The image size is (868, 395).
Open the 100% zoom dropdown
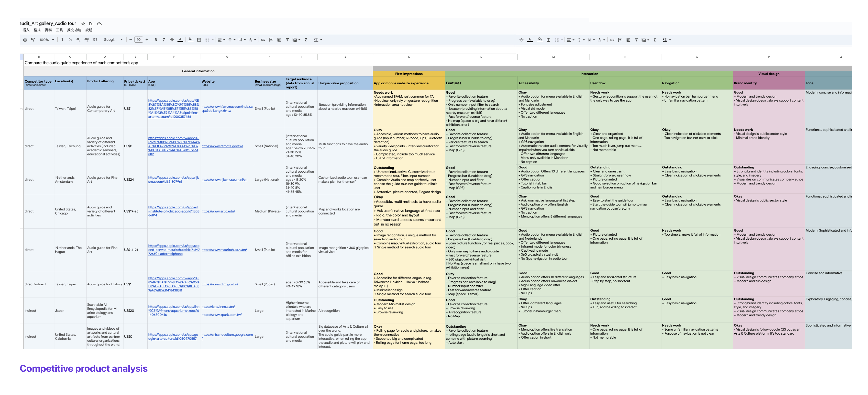(x=47, y=40)
